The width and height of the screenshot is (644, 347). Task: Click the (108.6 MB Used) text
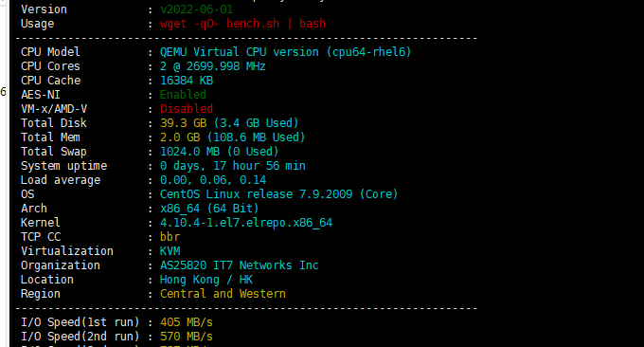(256, 137)
